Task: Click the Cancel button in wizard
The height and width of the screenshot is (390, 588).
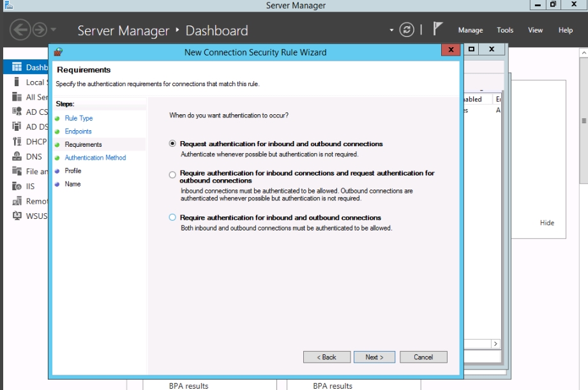Action: coord(423,357)
